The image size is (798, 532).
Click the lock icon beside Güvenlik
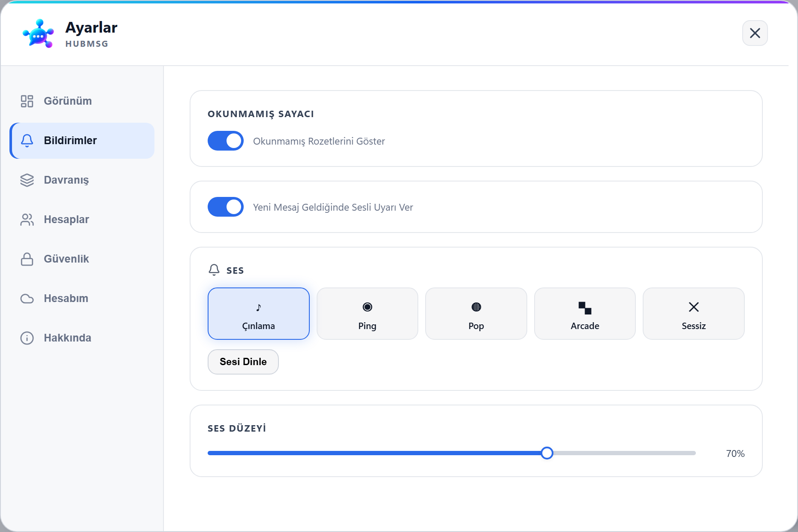27,259
